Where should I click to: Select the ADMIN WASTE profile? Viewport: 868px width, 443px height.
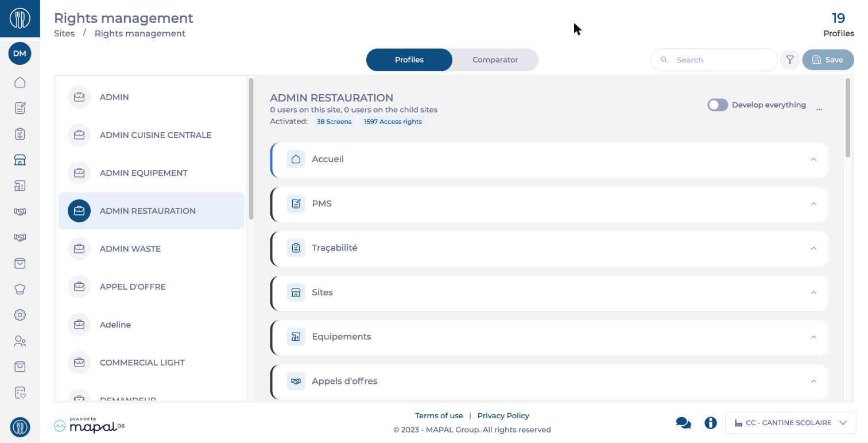[x=152, y=249]
